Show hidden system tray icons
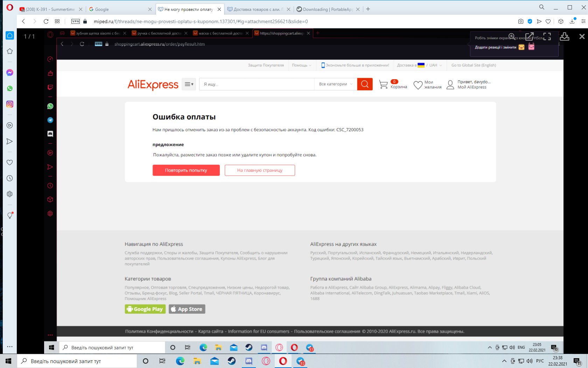 504,361
